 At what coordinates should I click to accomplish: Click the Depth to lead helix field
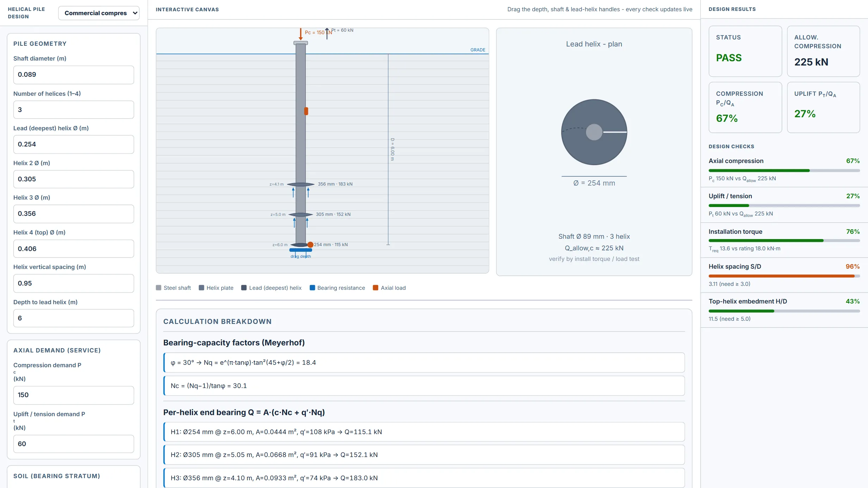74,318
